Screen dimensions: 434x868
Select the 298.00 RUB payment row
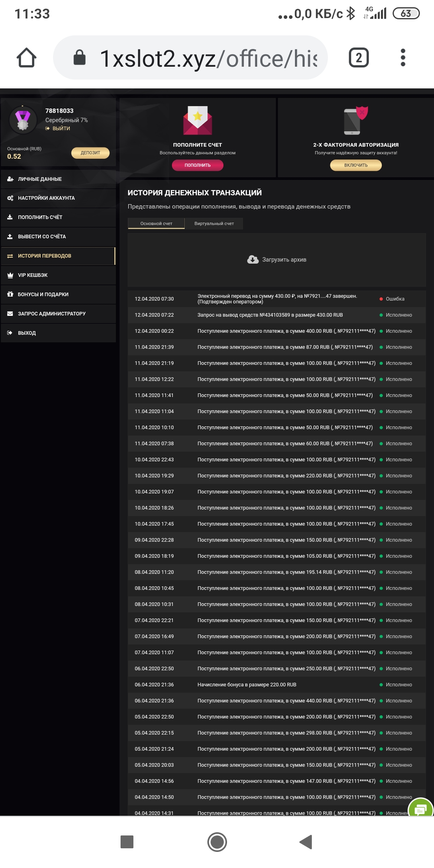pyautogui.click(x=276, y=733)
